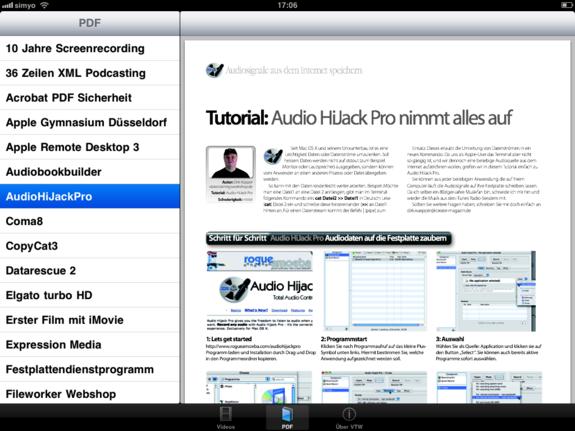Tap the Audio Hijack icon beside intro text
The image size is (575, 431).
tap(273, 157)
